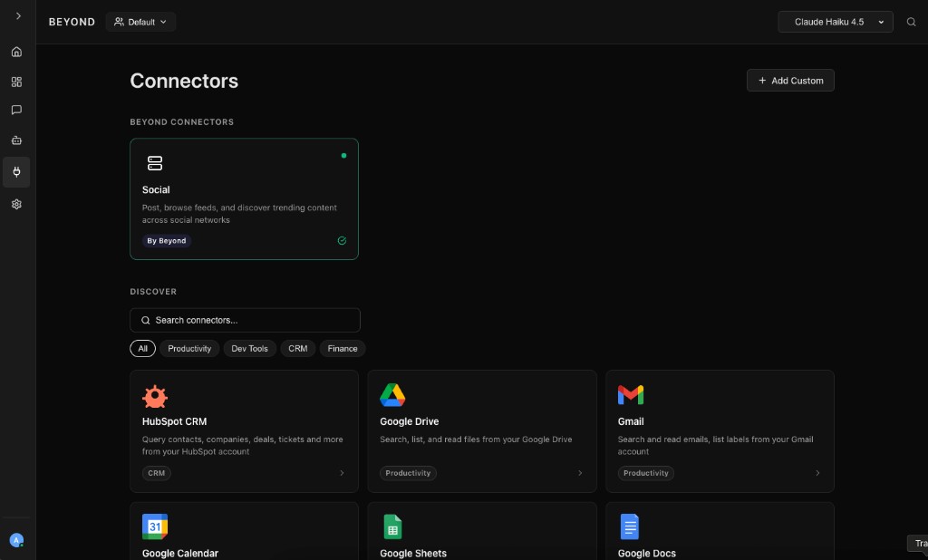Screen dimensions: 928x560
Task: Select the apps grid icon in sidebar
Action: click(x=16, y=82)
